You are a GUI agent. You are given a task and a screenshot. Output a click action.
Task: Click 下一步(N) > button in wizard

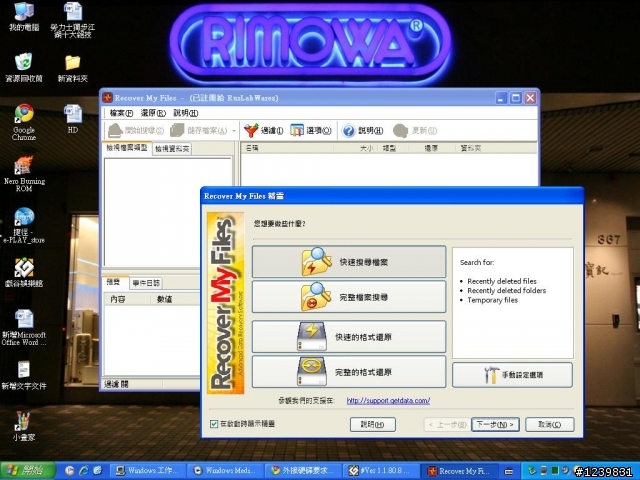click(495, 424)
